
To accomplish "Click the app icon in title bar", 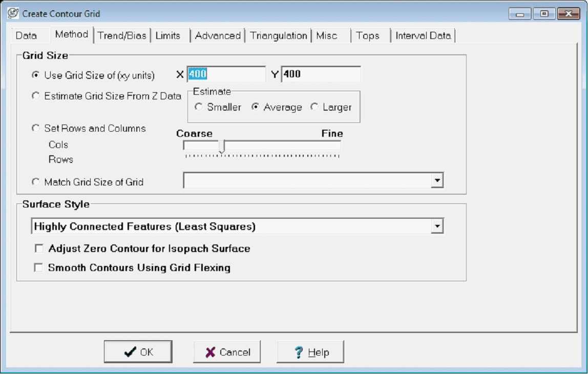I will coord(13,14).
